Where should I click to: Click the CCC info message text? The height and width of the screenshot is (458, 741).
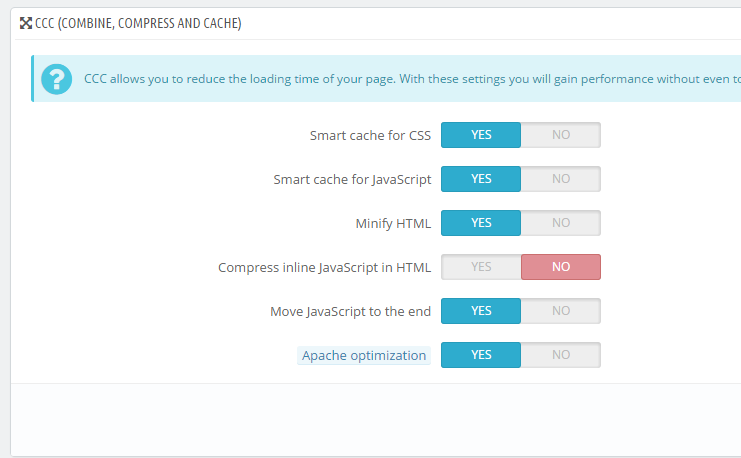pos(412,79)
